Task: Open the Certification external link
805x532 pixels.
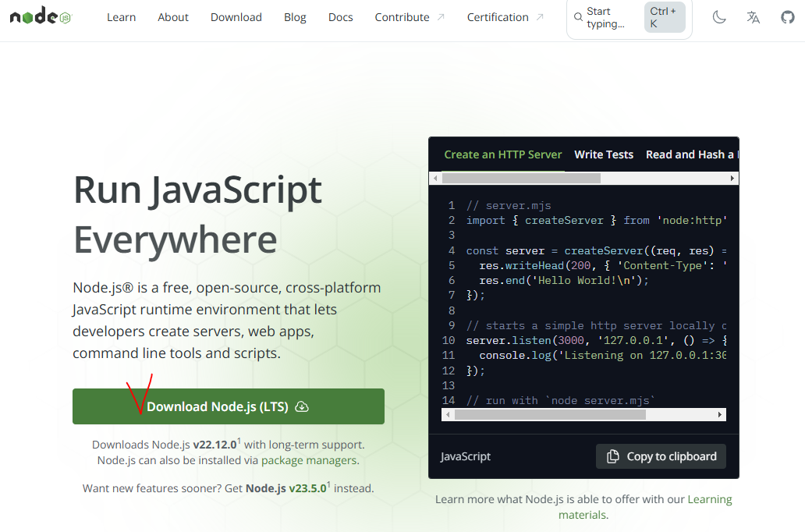Action: click(505, 17)
